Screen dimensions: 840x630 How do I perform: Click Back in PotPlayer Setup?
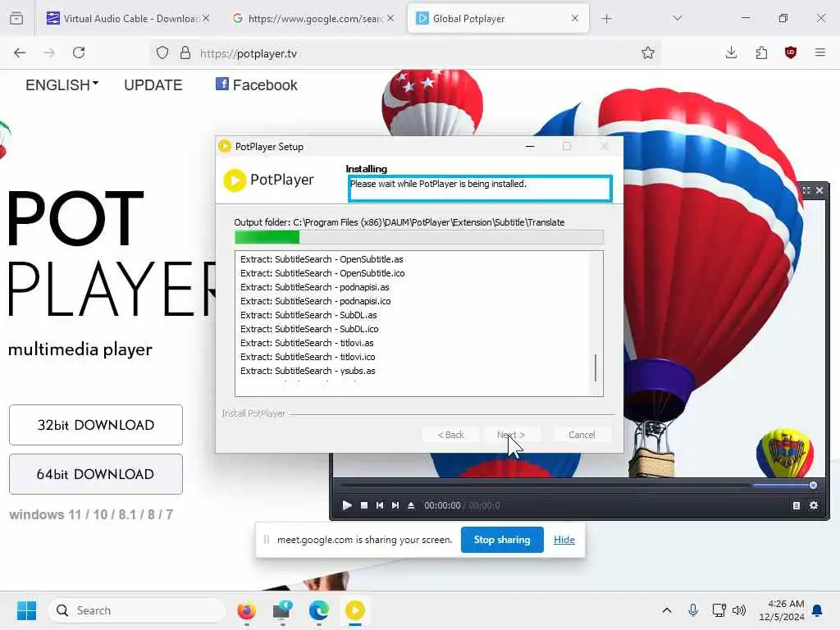point(450,435)
